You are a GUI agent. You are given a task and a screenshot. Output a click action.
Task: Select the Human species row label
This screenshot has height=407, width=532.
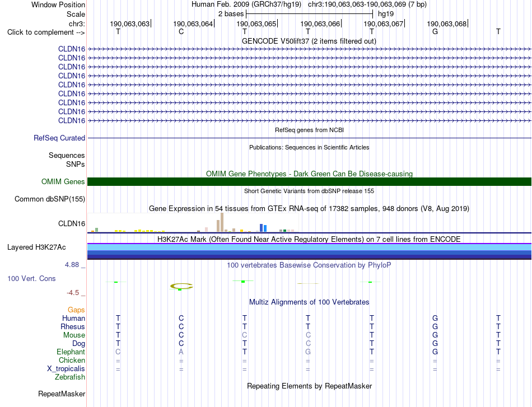point(73,318)
